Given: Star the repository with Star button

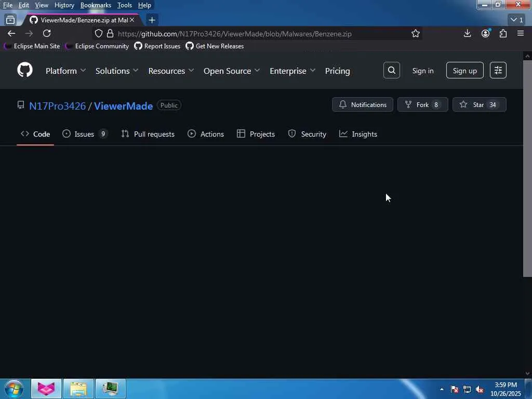Looking at the screenshot, I should coord(480,104).
